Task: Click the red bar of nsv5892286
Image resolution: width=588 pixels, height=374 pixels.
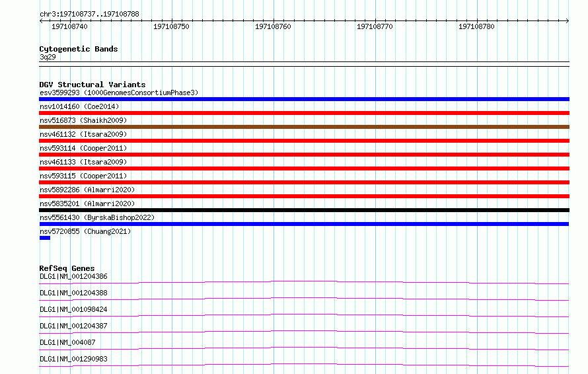Action: coord(304,196)
